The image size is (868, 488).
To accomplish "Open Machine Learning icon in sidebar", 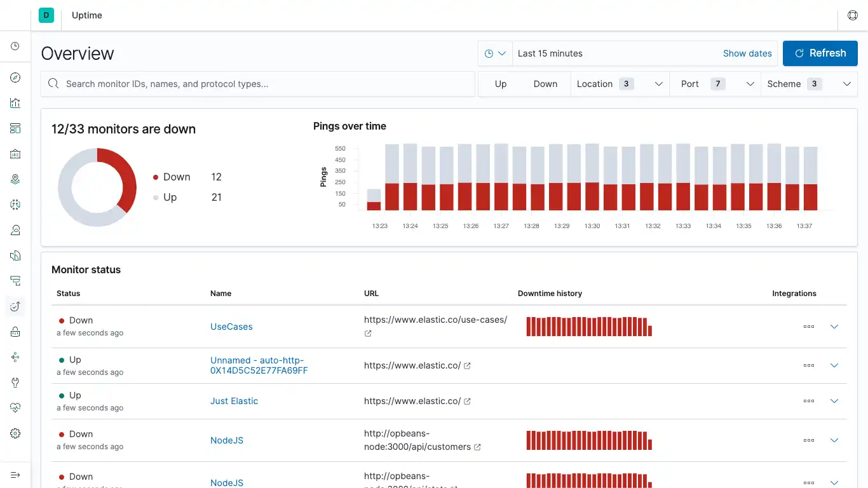I will (x=15, y=205).
